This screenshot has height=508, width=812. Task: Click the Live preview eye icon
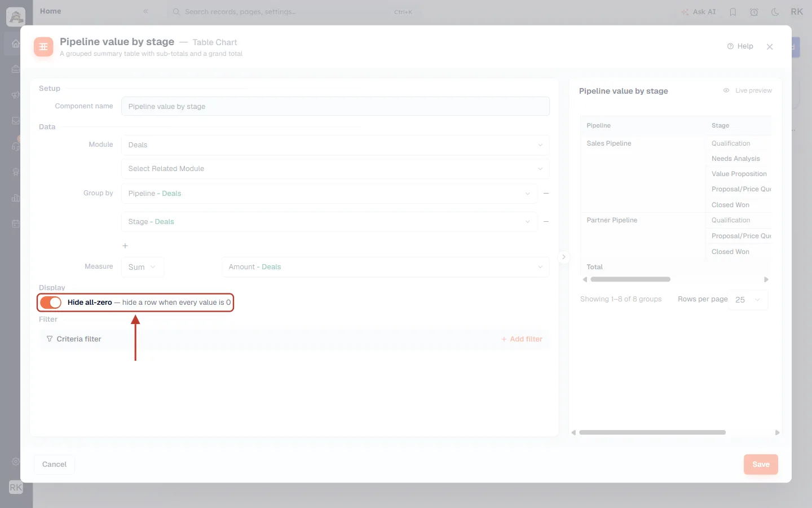[726, 90]
